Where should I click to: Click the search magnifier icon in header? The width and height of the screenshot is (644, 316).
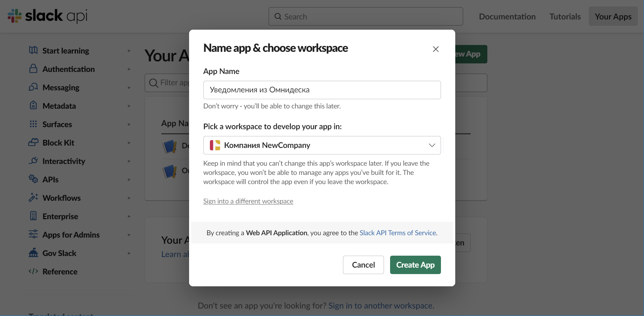(278, 16)
